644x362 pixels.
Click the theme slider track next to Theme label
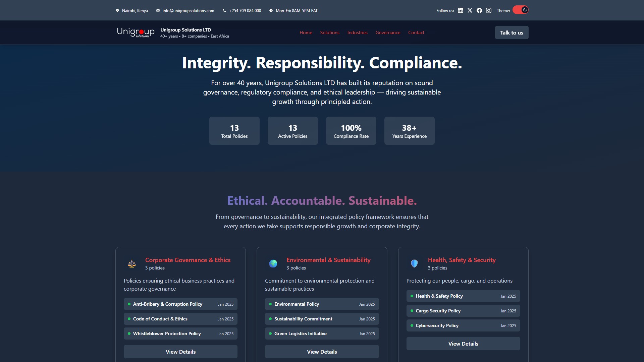[x=518, y=10]
